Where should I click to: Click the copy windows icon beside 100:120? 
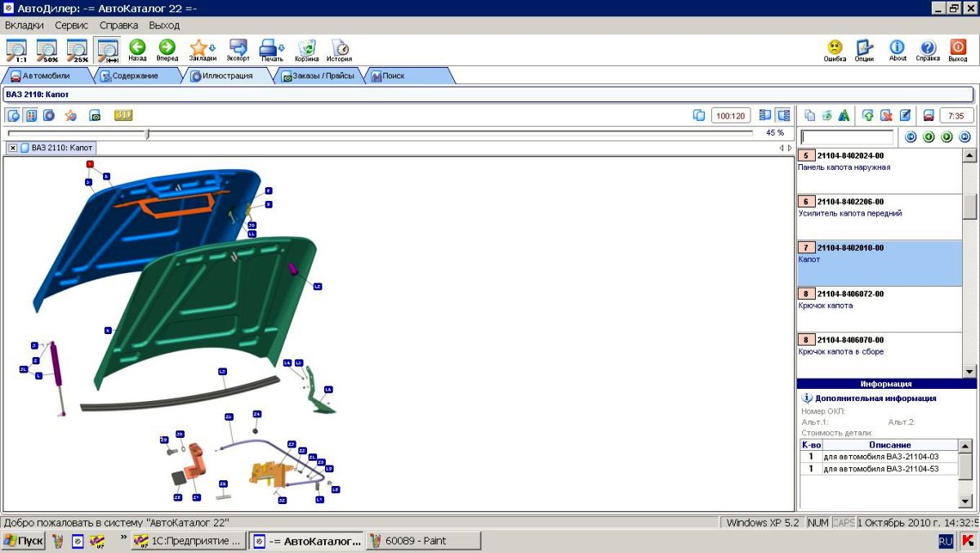[x=699, y=115]
